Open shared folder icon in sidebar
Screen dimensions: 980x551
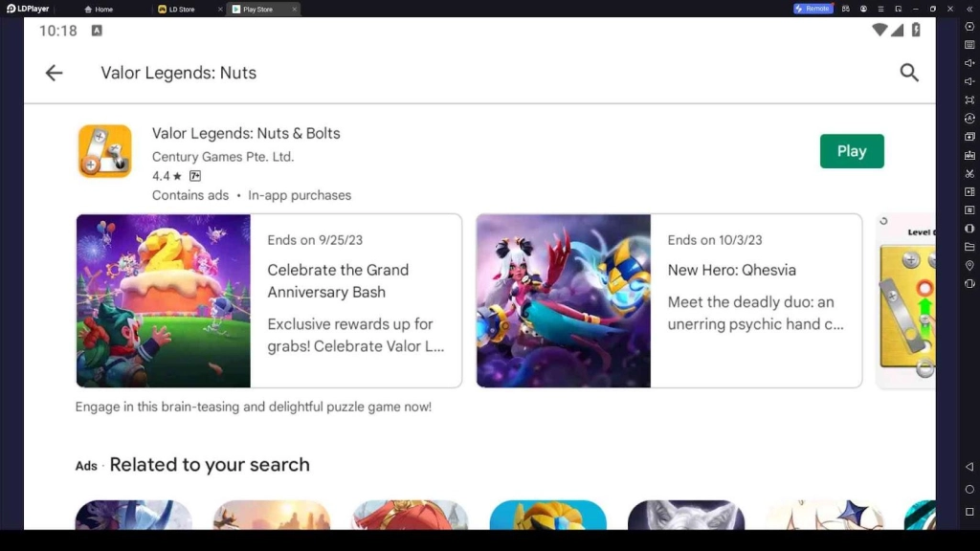pyautogui.click(x=969, y=248)
